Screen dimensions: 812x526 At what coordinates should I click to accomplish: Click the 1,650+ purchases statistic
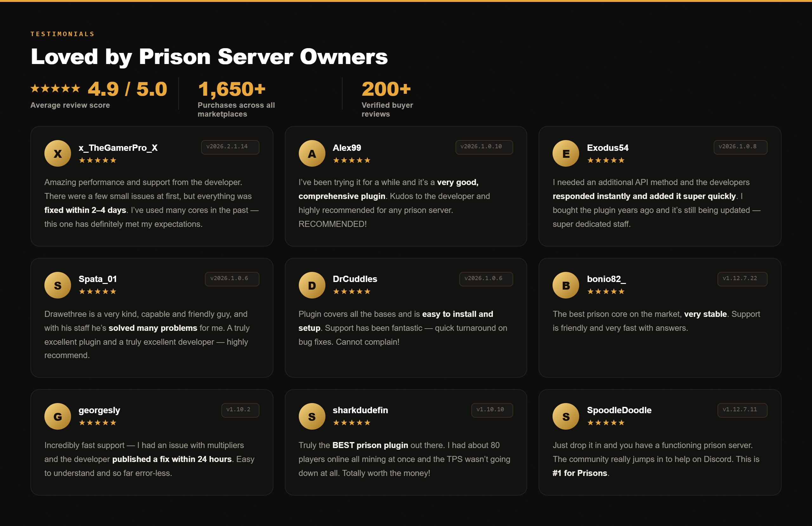point(232,89)
